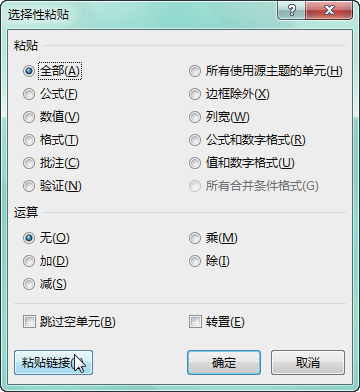Confirm with the 确定 button
The width and height of the screenshot is (360, 392).
pyautogui.click(x=224, y=362)
